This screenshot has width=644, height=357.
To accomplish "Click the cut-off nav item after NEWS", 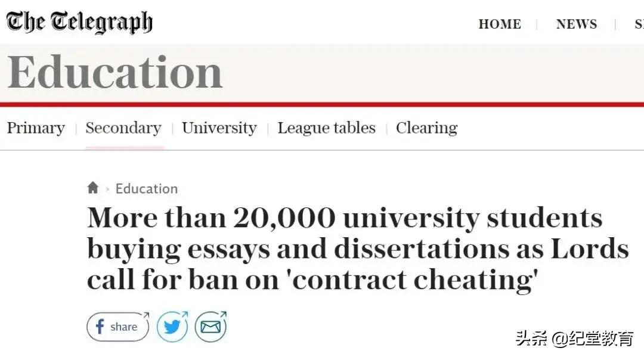I will point(638,24).
